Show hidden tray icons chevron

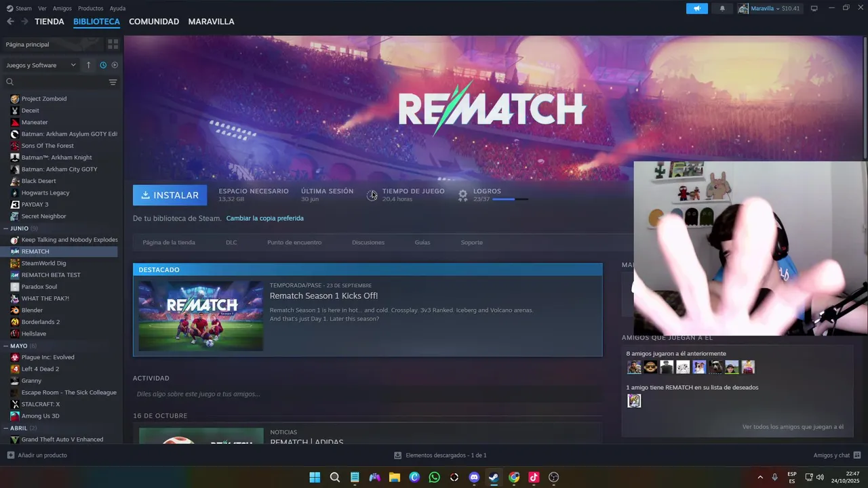click(x=760, y=477)
